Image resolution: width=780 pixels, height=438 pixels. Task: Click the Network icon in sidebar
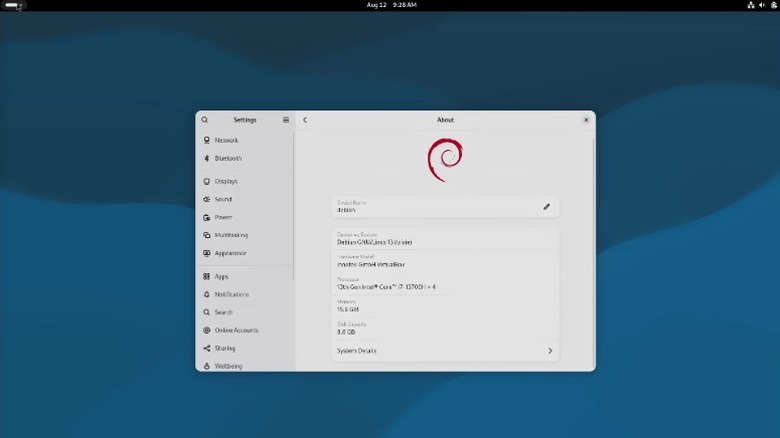206,140
